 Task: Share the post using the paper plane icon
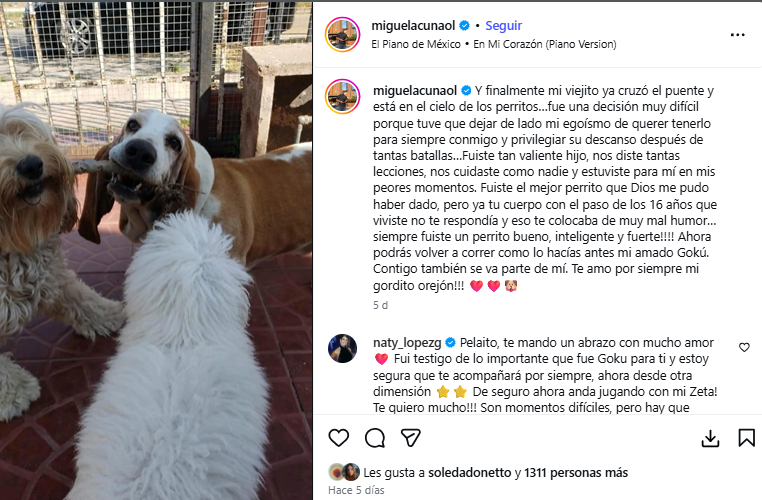click(x=411, y=438)
